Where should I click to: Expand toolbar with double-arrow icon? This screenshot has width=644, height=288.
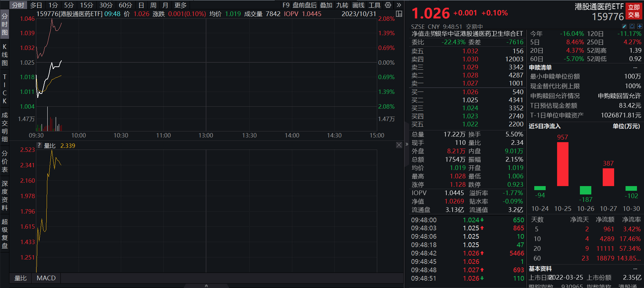point(399,5)
